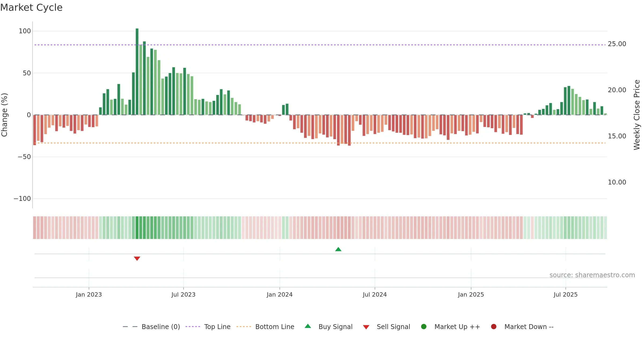
Task: Click the −50 tick on the left axis
Action: point(24,157)
